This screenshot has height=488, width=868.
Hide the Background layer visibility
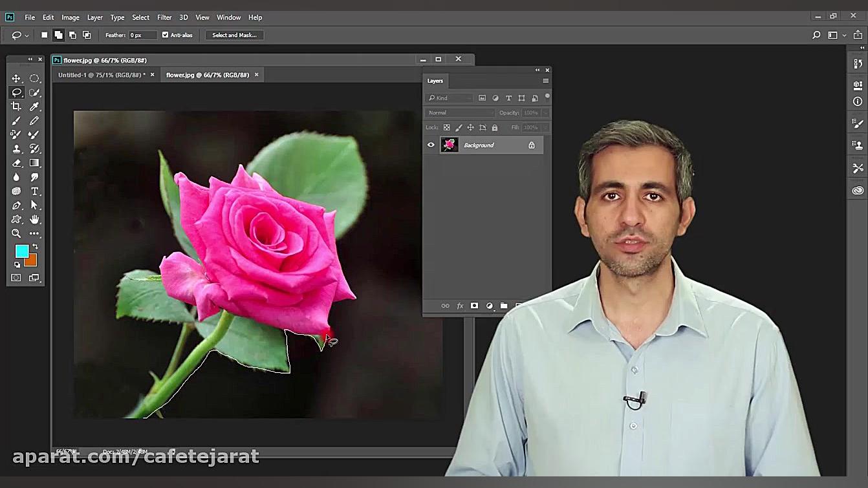(430, 145)
